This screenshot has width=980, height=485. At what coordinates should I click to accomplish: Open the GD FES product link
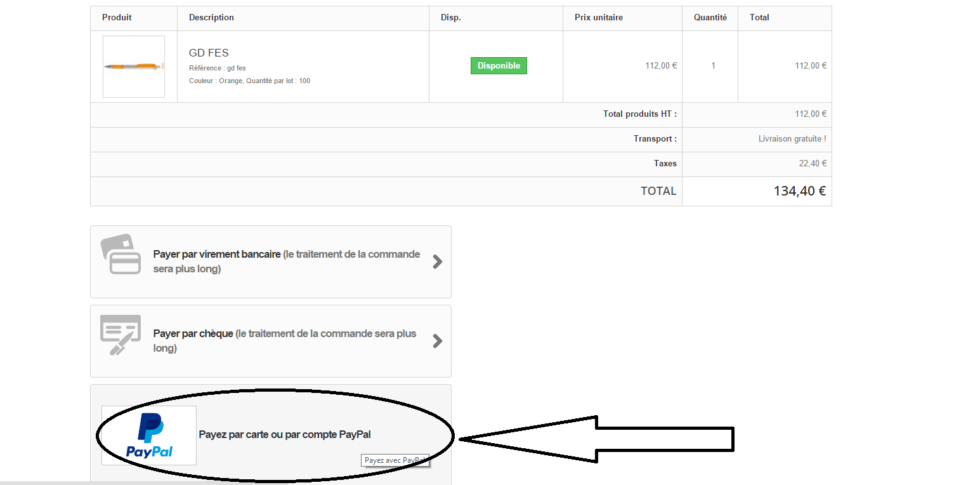[x=209, y=53]
